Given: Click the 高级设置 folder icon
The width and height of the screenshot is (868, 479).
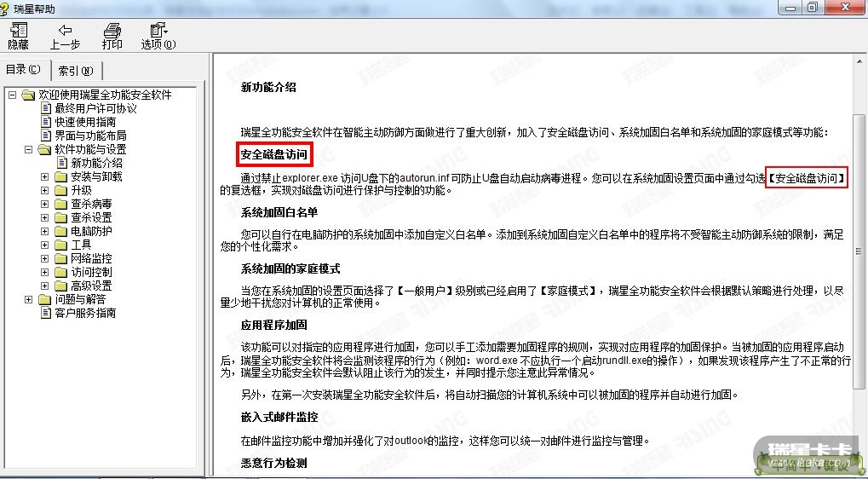Looking at the screenshot, I should tap(60, 286).
